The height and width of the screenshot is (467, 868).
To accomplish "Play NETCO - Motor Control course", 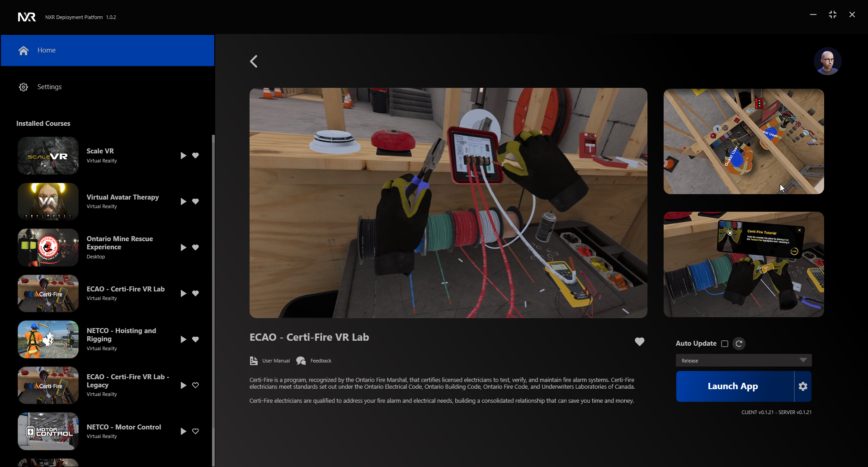I will [183, 431].
